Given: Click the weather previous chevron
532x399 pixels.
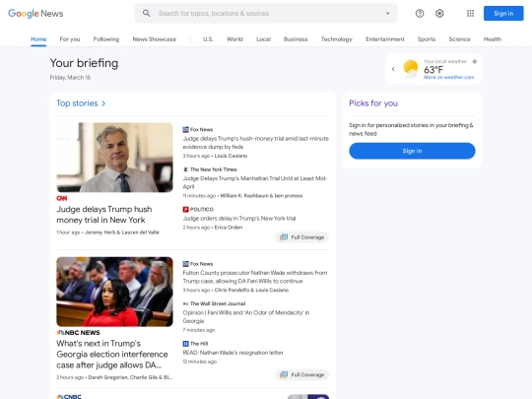Looking at the screenshot, I should [393, 69].
